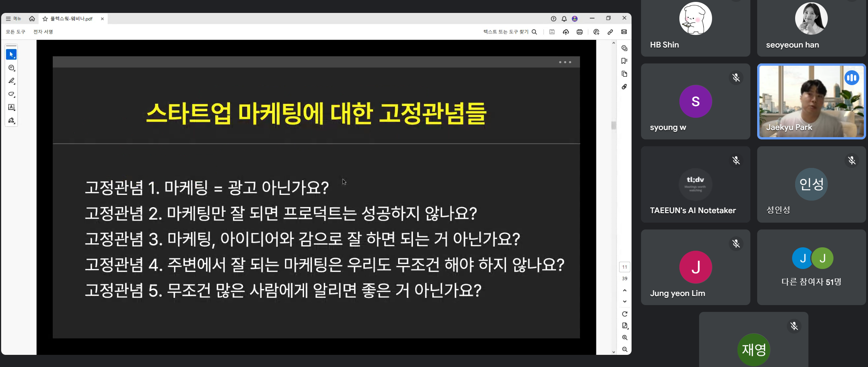The width and height of the screenshot is (868, 367).
Task: Open the page thumbnails panel
Action: tap(624, 74)
